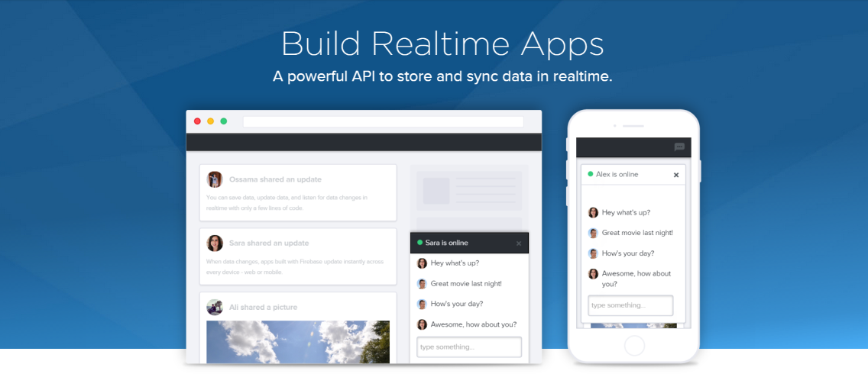Close the 'Sara is online' chat window
The height and width of the screenshot is (374, 868).
pos(519,243)
